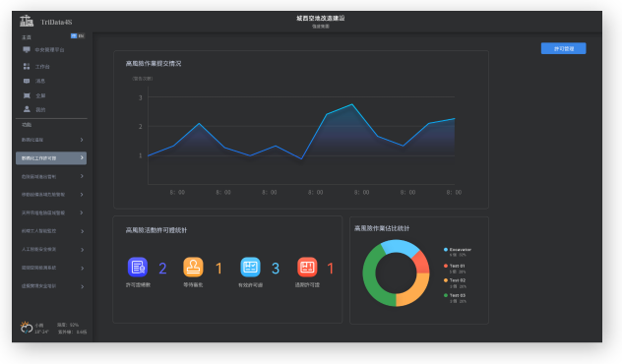Expand the 危險區域進出管制 chevron
The height and width of the screenshot is (364, 622).
coord(82,176)
